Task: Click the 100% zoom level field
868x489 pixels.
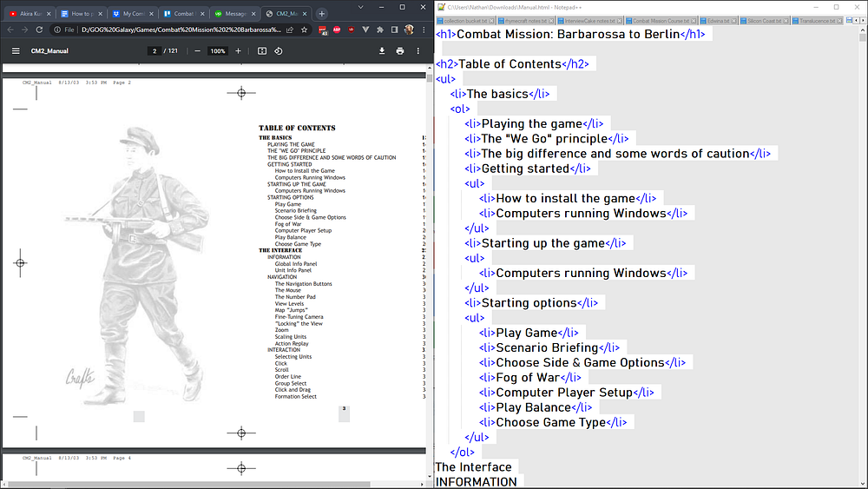Action: coord(218,51)
